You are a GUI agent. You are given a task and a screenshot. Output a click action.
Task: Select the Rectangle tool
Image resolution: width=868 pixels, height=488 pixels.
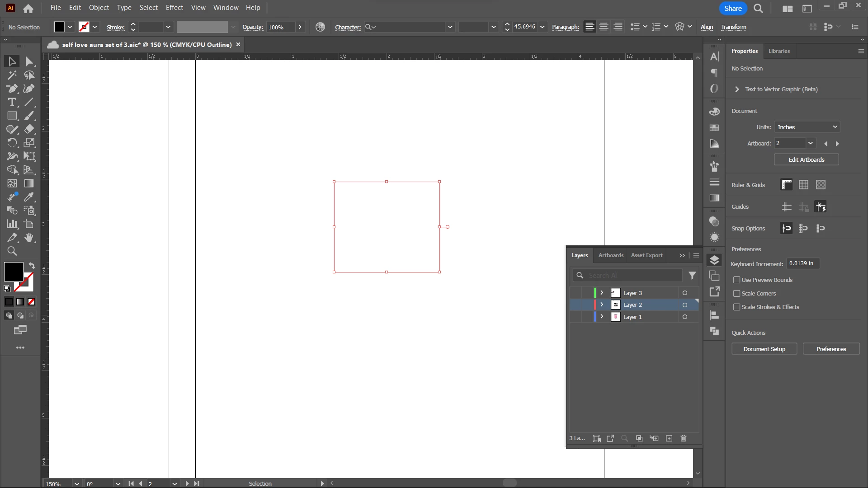[12, 116]
